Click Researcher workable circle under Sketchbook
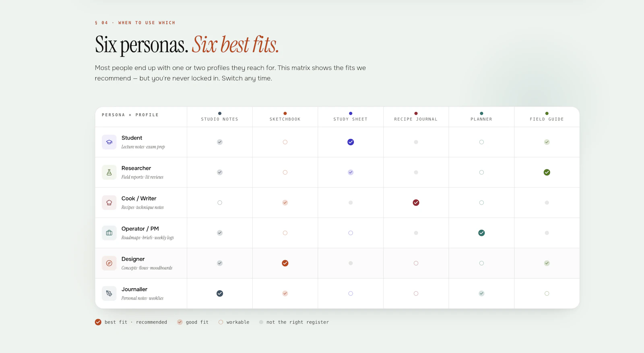This screenshot has height=353, width=644. coord(285,172)
